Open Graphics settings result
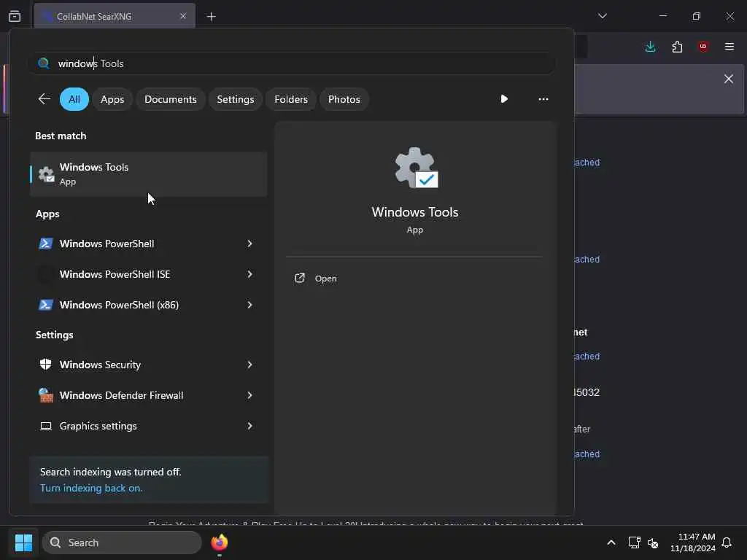747x560 pixels. tap(137, 426)
